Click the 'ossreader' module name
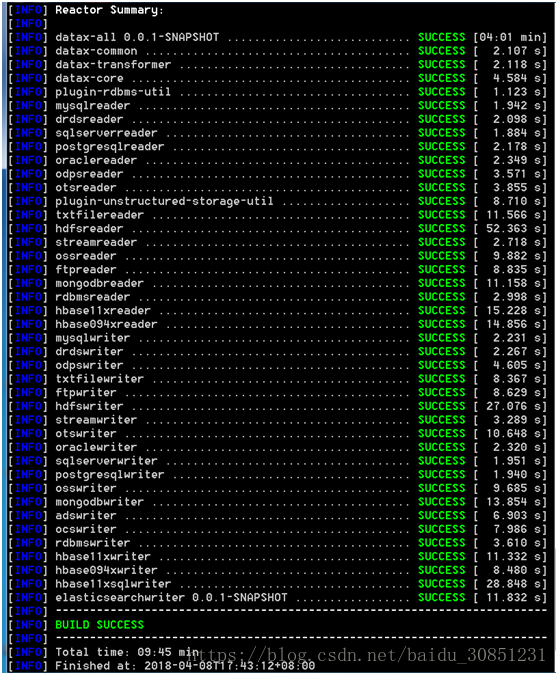This screenshot has width=558, height=675. point(86,256)
